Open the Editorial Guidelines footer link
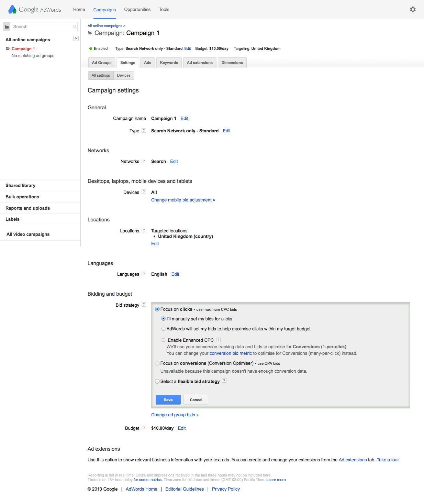 coord(185,489)
